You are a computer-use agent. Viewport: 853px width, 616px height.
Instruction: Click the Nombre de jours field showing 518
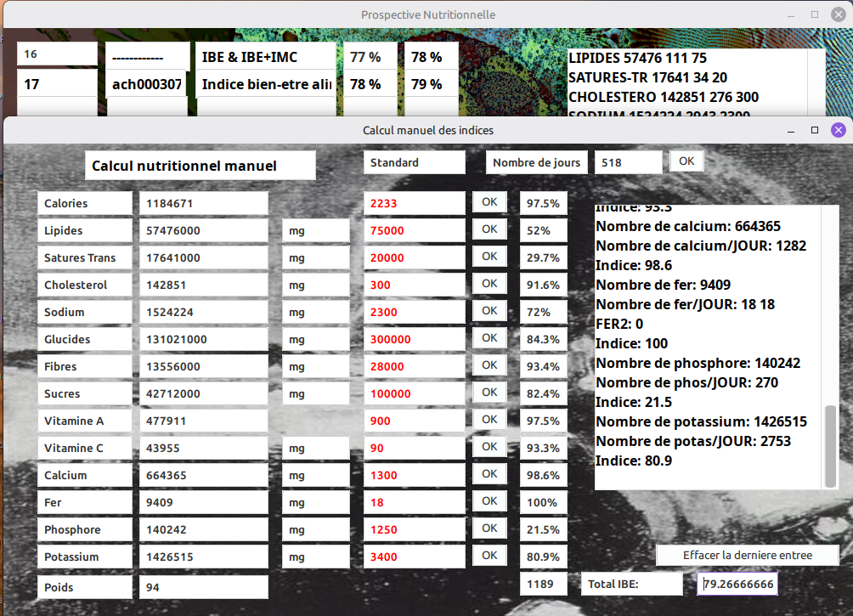629,162
